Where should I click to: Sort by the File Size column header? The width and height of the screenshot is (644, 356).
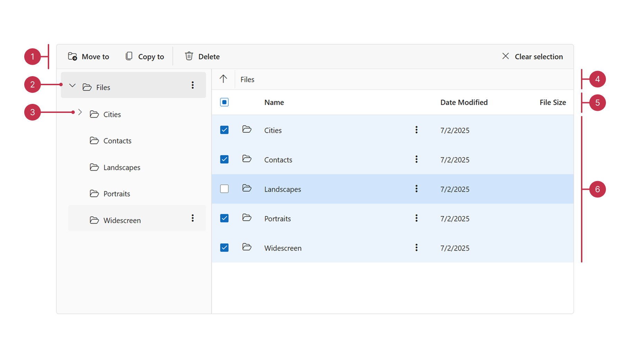click(552, 102)
